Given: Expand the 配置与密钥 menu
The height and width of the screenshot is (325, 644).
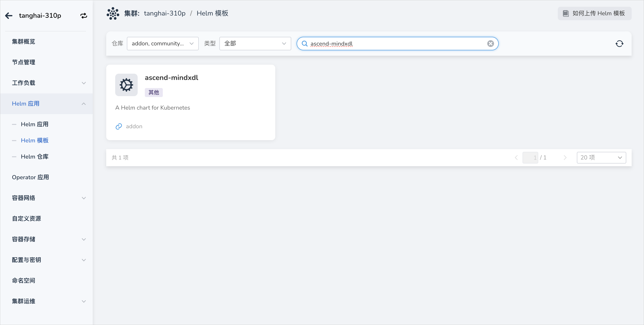Looking at the screenshot, I should (84, 260).
